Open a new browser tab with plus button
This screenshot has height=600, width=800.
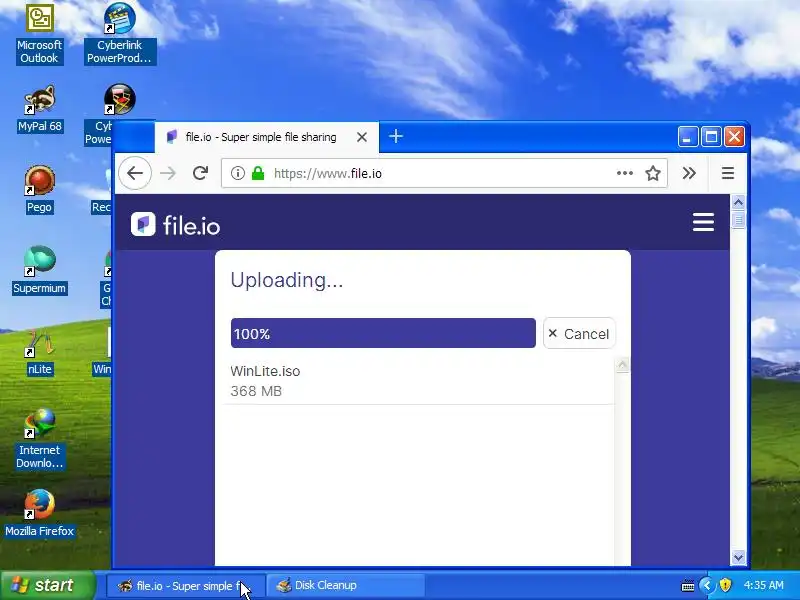[396, 136]
